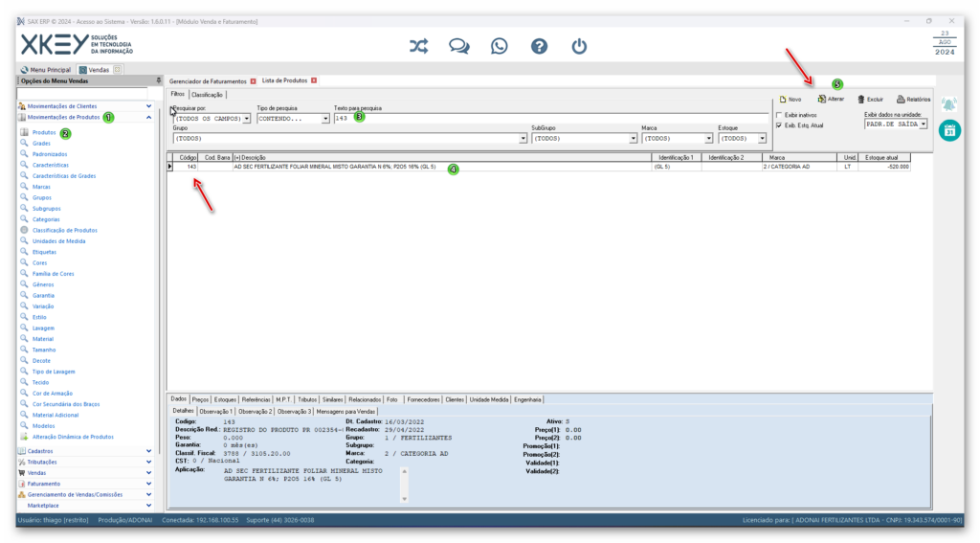Open the Preços detail tab
This screenshot has height=543, width=980.
tap(200, 399)
